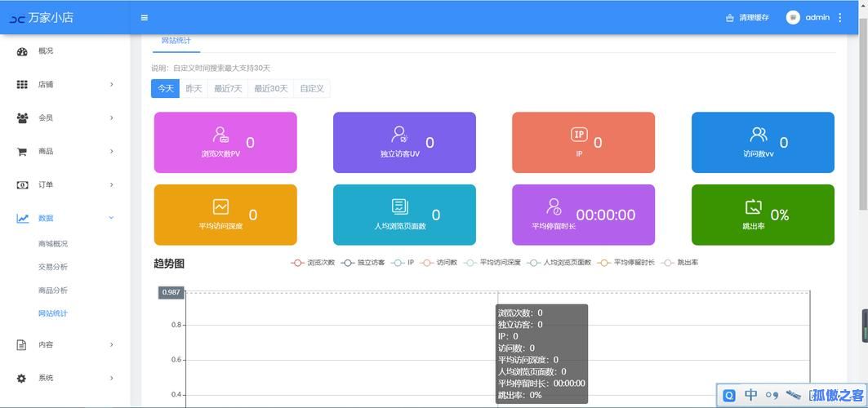Expand the 系统 sidebar chevron
Viewport: 868px width, 408px height.
click(111, 379)
